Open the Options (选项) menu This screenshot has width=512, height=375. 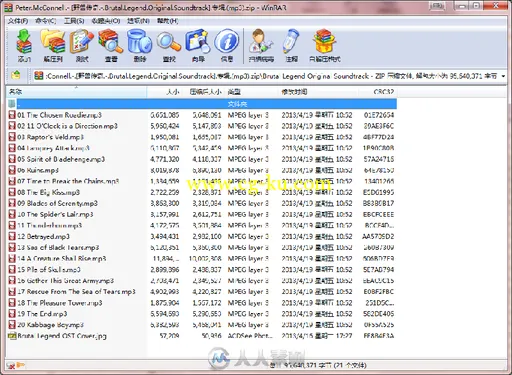tap(138, 21)
